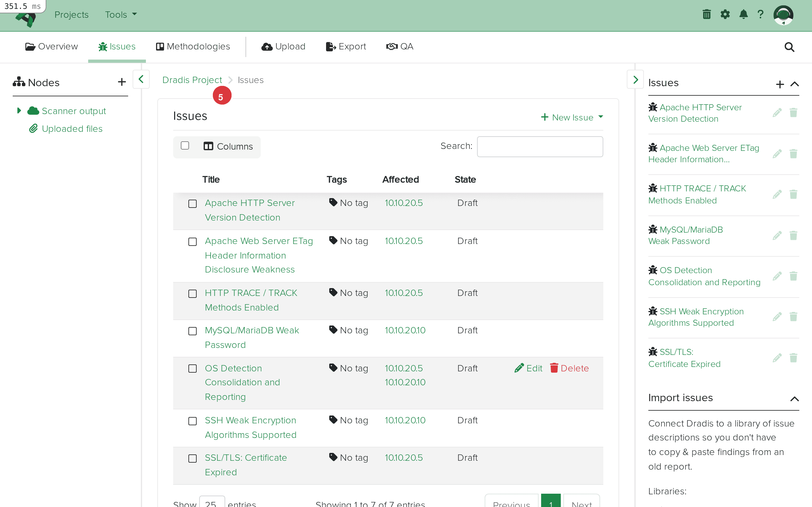This screenshot has width=812, height=507.
Task: Collapse the Import issues section
Action: (x=795, y=399)
